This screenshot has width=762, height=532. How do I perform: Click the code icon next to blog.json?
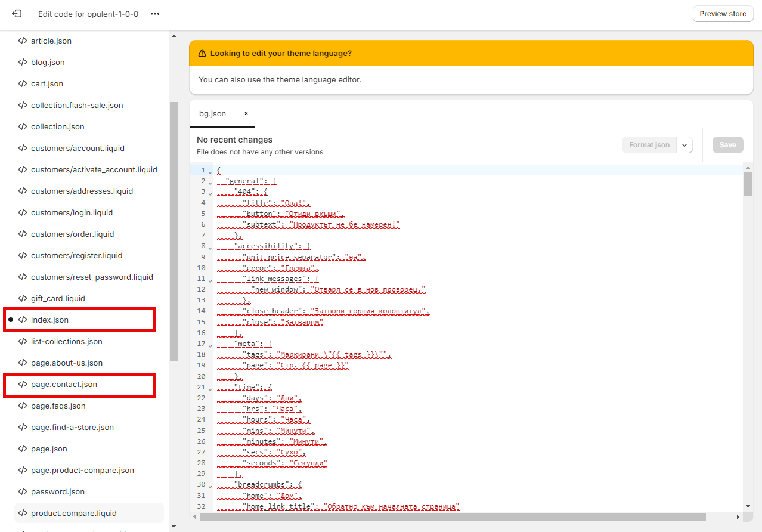pyautogui.click(x=23, y=63)
